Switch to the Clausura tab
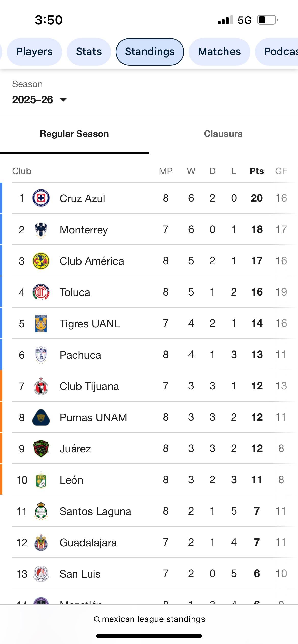298x644 pixels. click(x=223, y=134)
